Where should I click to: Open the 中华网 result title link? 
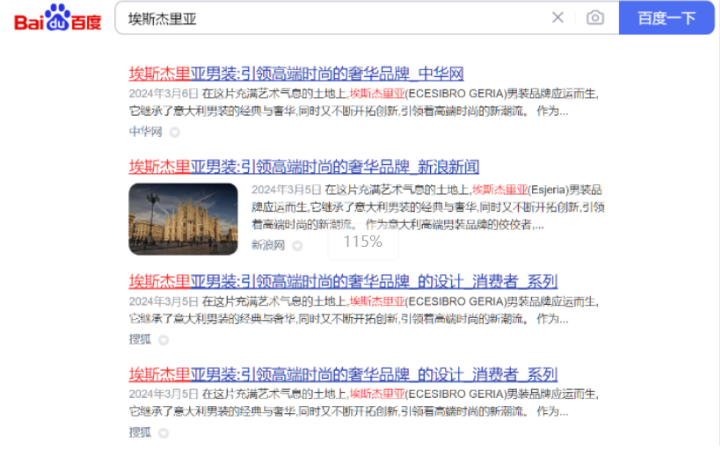point(296,73)
